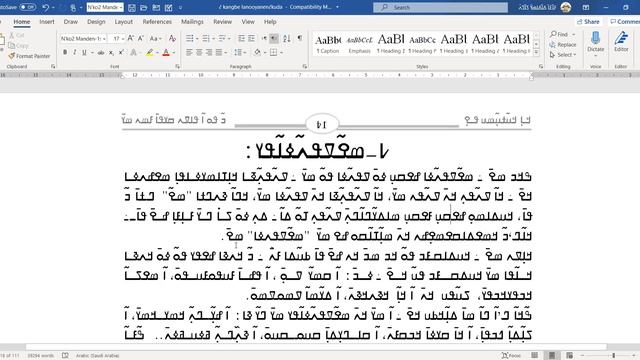Decrease font size with Shrink Font

click(x=140, y=38)
